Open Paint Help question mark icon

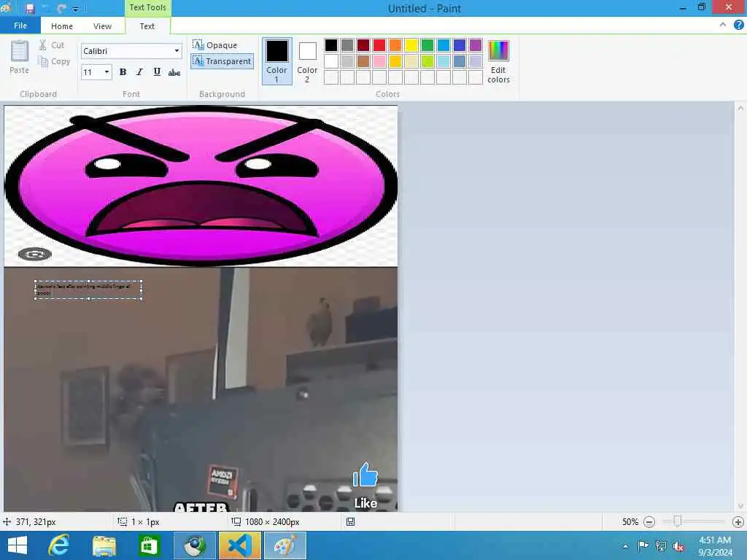pos(738,25)
